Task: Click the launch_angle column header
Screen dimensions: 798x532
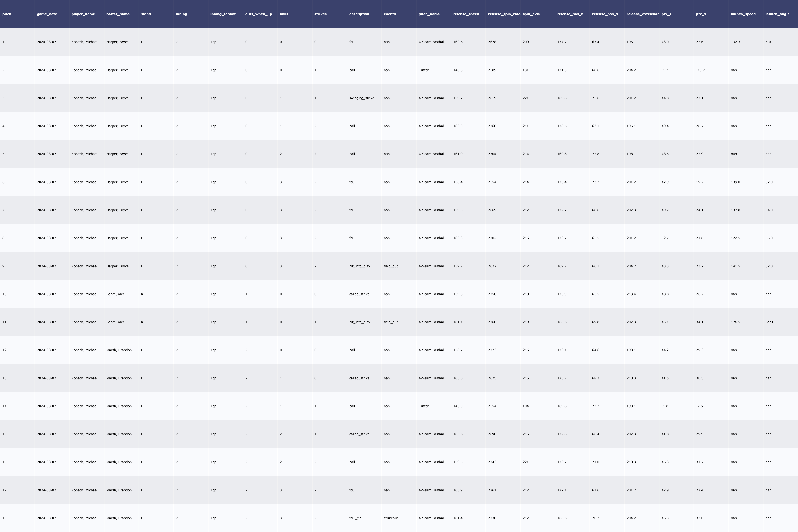Action: pyautogui.click(x=777, y=14)
